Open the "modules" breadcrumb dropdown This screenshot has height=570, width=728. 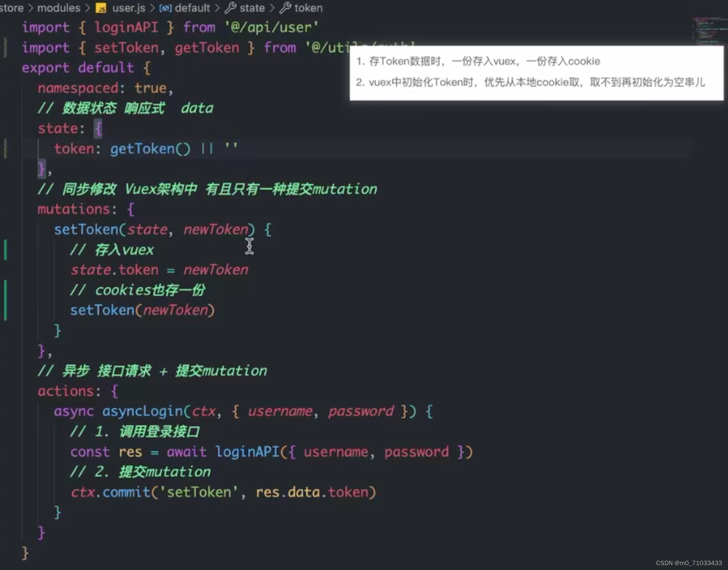(59, 7)
